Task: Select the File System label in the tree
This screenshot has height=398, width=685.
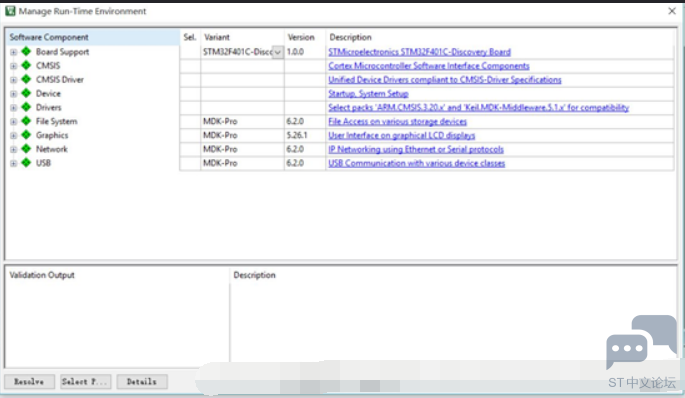Action: tap(56, 121)
